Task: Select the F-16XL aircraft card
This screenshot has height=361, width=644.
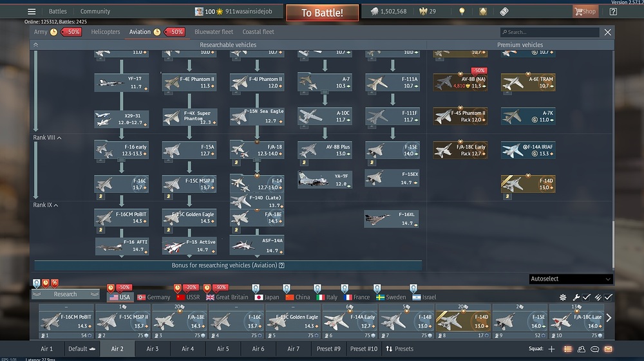Action: [392, 219]
